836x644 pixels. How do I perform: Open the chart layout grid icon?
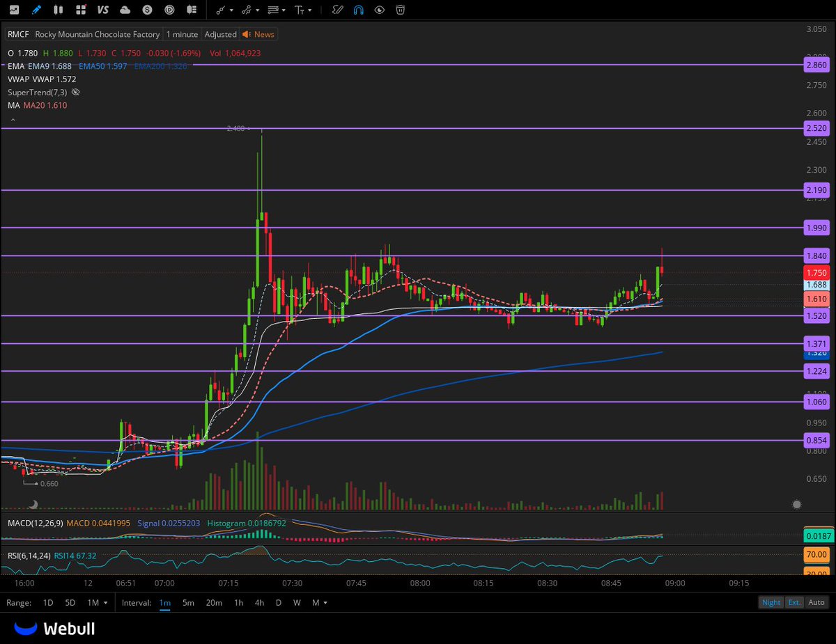[x=81, y=10]
